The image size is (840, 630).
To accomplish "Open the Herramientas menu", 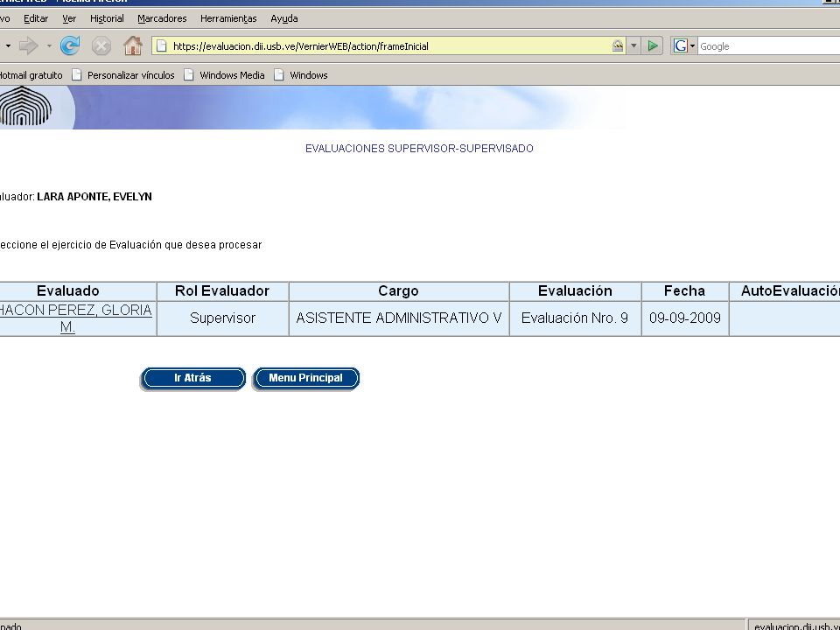I will [228, 18].
